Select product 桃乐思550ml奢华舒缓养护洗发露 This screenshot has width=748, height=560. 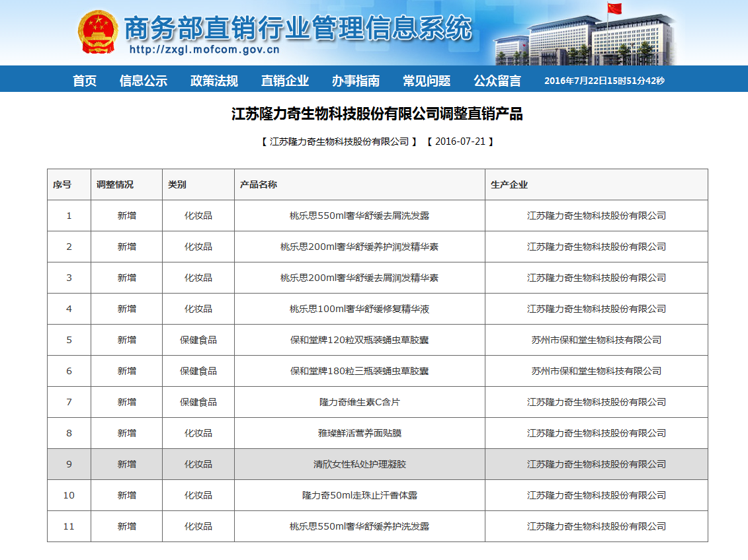tap(359, 526)
